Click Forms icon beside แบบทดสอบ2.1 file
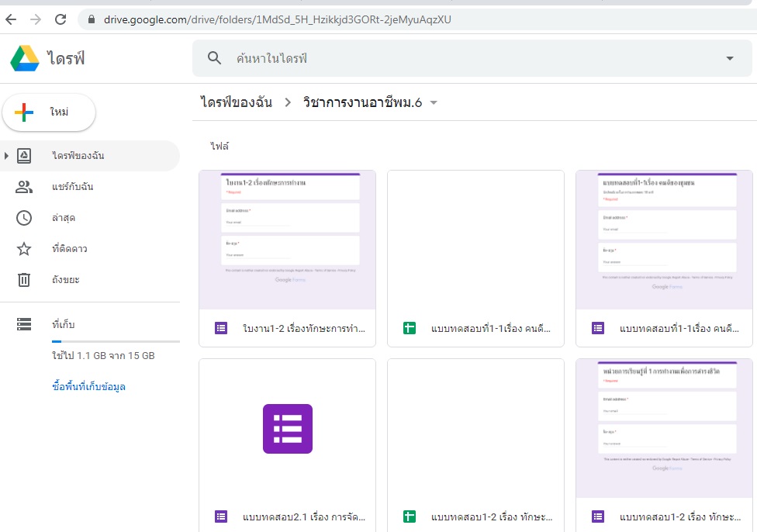757x532 pixels. click(x=221, y=516)
